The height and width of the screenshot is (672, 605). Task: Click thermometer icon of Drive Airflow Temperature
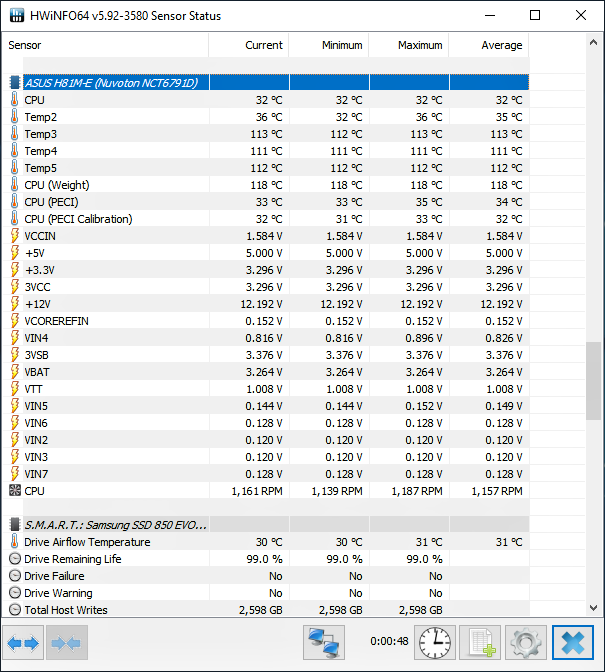coord(15,542)
